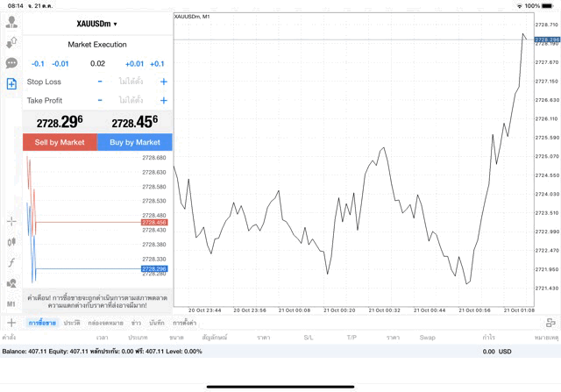Viewport: 561px width, 392px height.
Task: Open the objects shapes icon
Action: coord(11,283)
